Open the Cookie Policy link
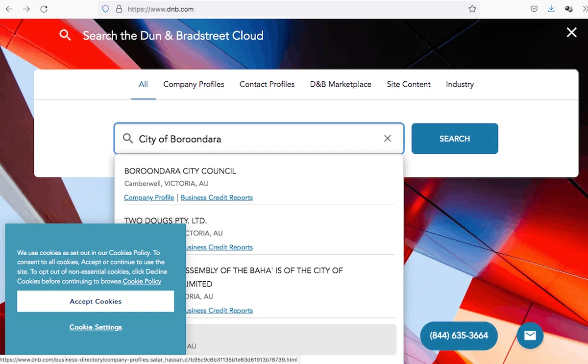588x364 pixels. pyautogui.click(x=142, y=281)
